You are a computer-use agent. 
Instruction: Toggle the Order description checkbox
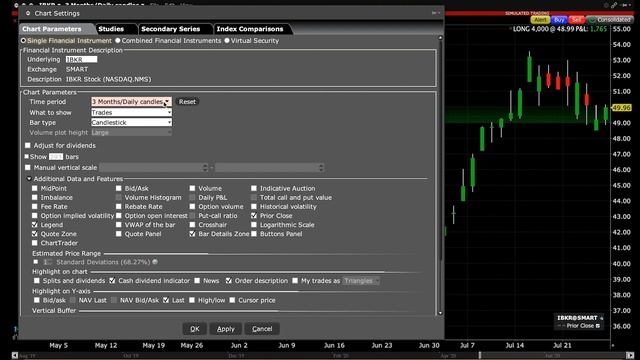(x=229, y=280)
